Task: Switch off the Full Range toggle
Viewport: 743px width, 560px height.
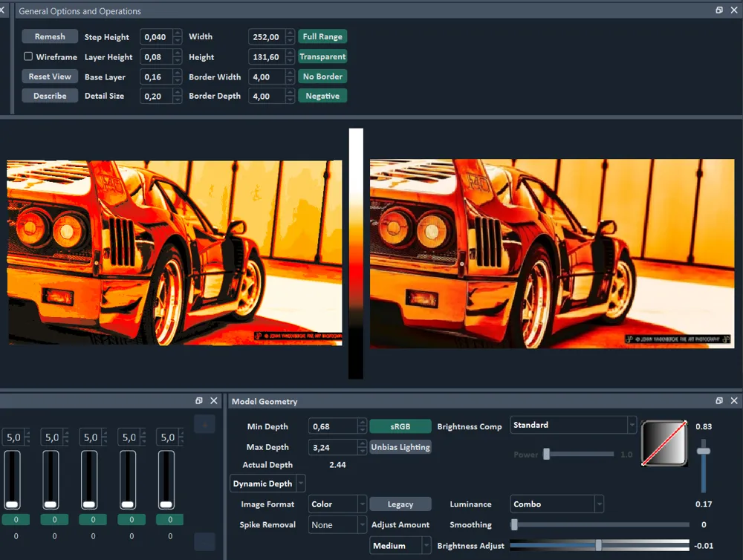Action: coord(322,36)
